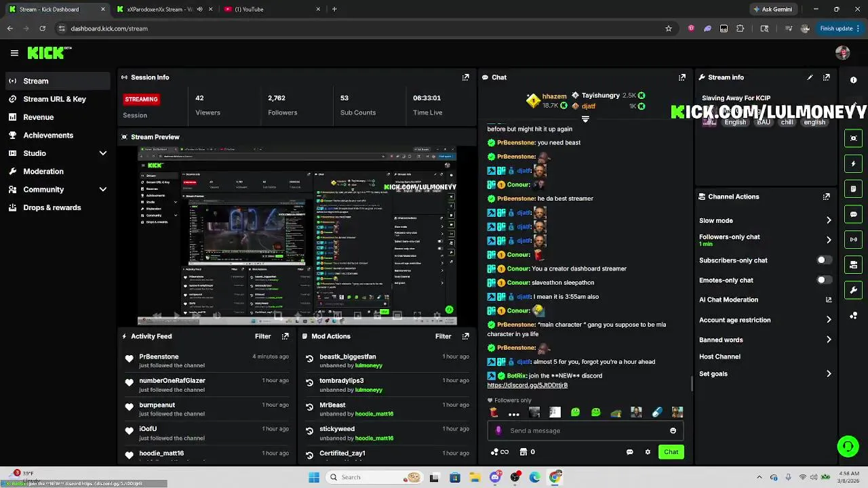Open the hamburger menu next to Kick logo
The image size is (868, 488).
(x=14, y=53)
